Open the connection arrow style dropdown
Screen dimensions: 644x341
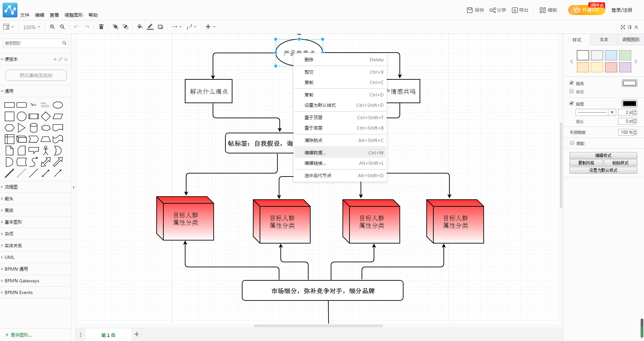[177, 27]
